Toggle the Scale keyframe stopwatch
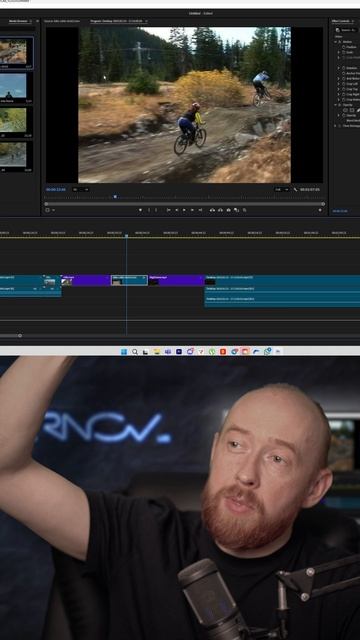 tap(343, 52)
